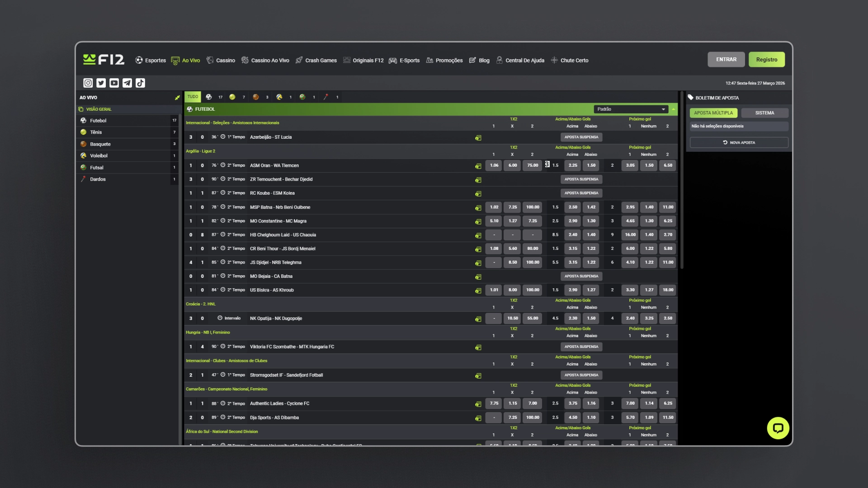868x488 pixels.
Task: Open match stats icon for Authentic Ladies - Cyclone FC
Action: coord(478,404)
